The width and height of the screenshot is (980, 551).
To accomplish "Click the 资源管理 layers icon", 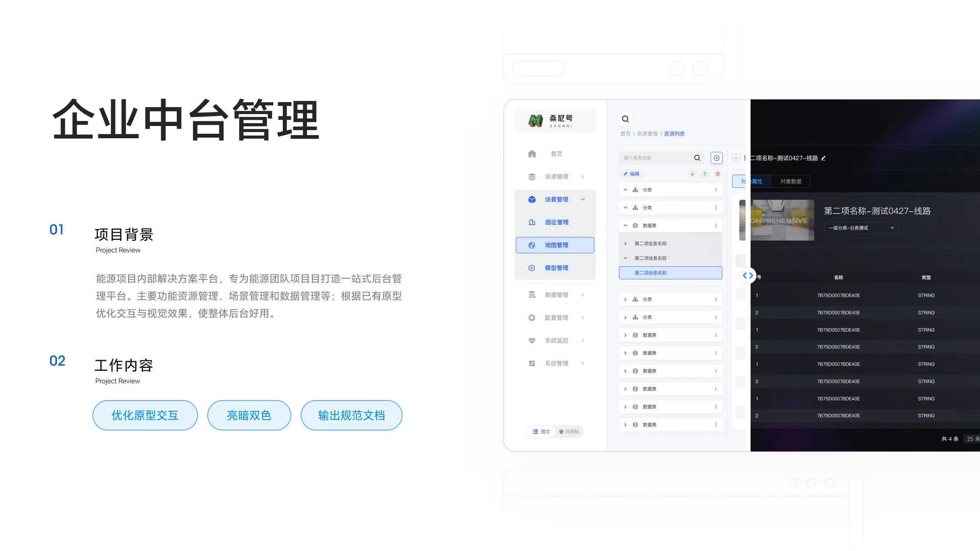I will point(532,177).
